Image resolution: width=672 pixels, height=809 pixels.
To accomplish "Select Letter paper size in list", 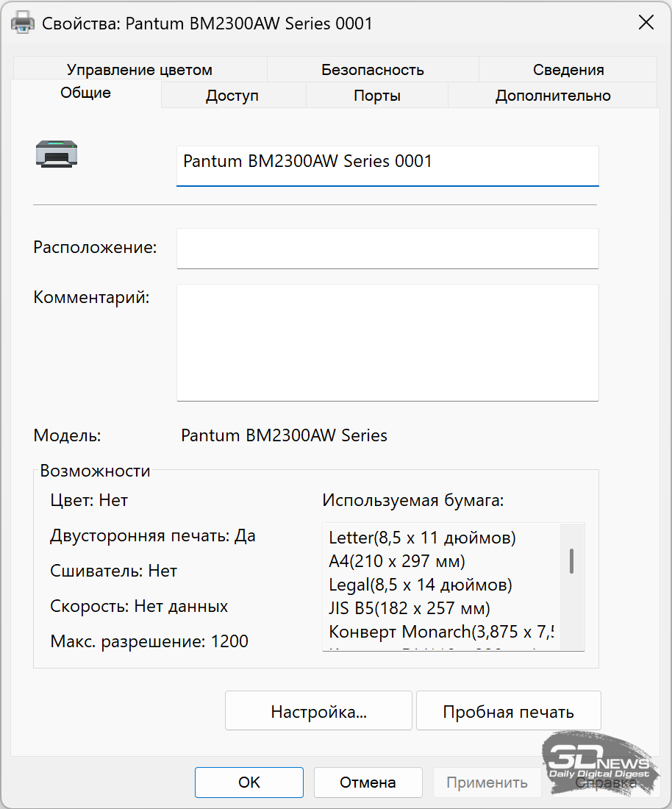I will (x=423, y=538).
